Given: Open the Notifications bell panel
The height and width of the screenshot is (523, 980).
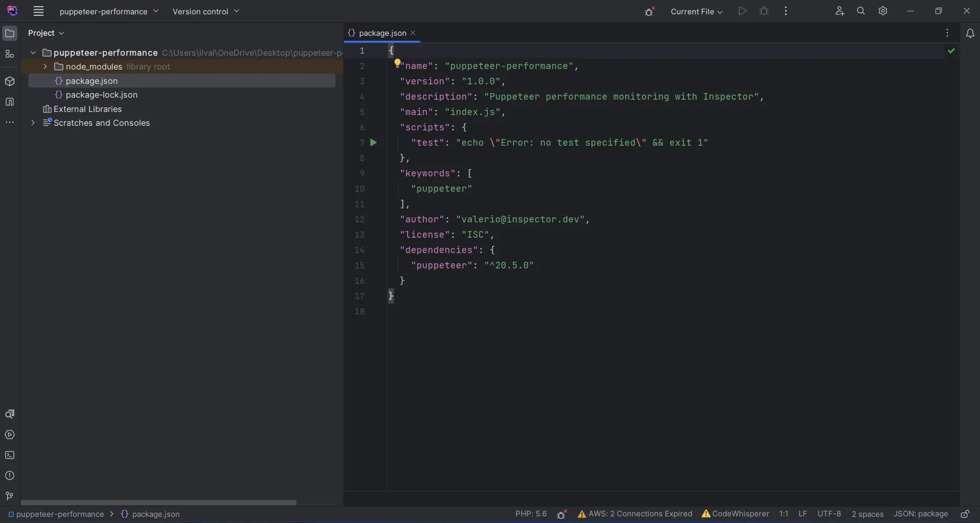Looking at the screenshot, I should click(x=970, y=33).
